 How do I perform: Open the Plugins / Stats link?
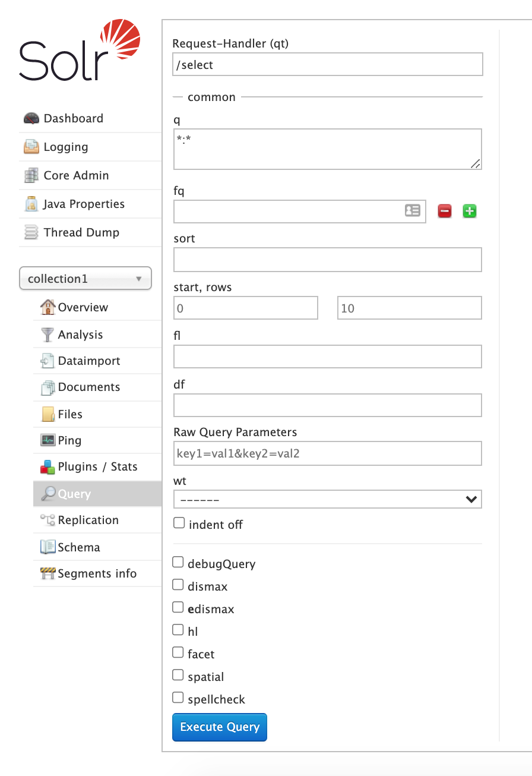coord(98,466)
